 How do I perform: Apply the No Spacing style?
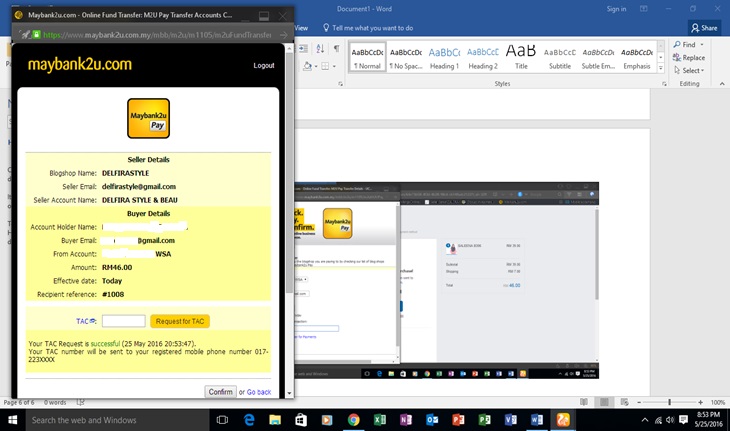(406, 58)
